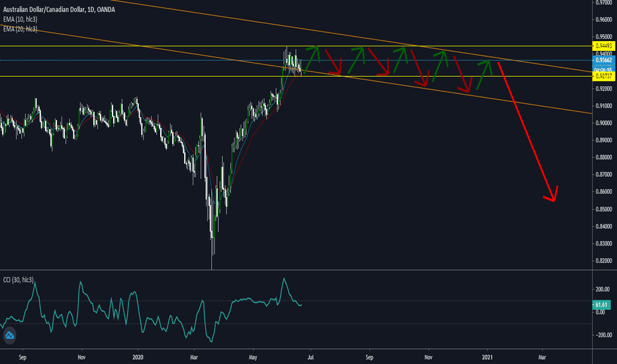The height and width of the screenshot is (364, 617).
Task: Click the 0.85000 price axis label
Action: pos(604,209)
